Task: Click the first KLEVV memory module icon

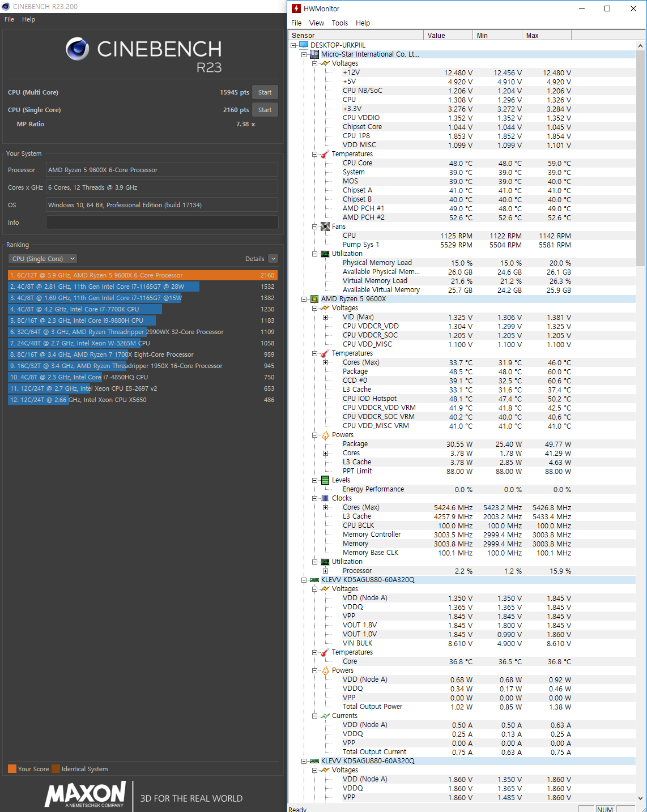Action: (x=314, y=580)
